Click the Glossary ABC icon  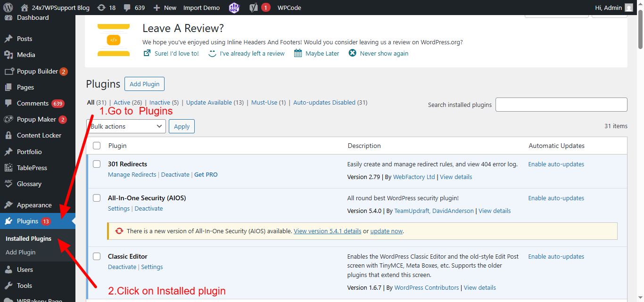click(8, 184)
